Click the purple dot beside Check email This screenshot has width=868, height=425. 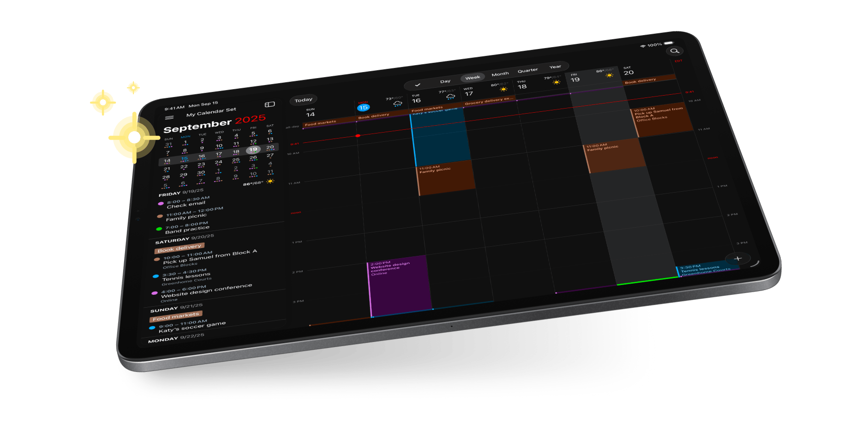[161, 204]
